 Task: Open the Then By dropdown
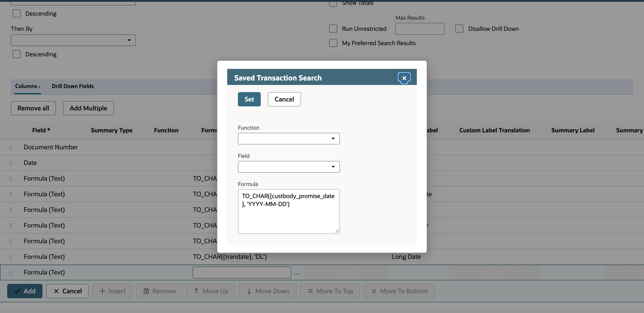[73, 40]
